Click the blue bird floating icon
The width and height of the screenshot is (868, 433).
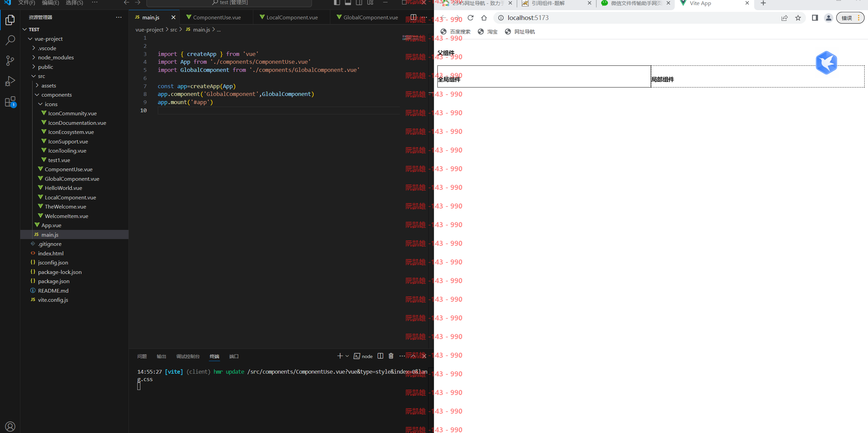point(826,63)
